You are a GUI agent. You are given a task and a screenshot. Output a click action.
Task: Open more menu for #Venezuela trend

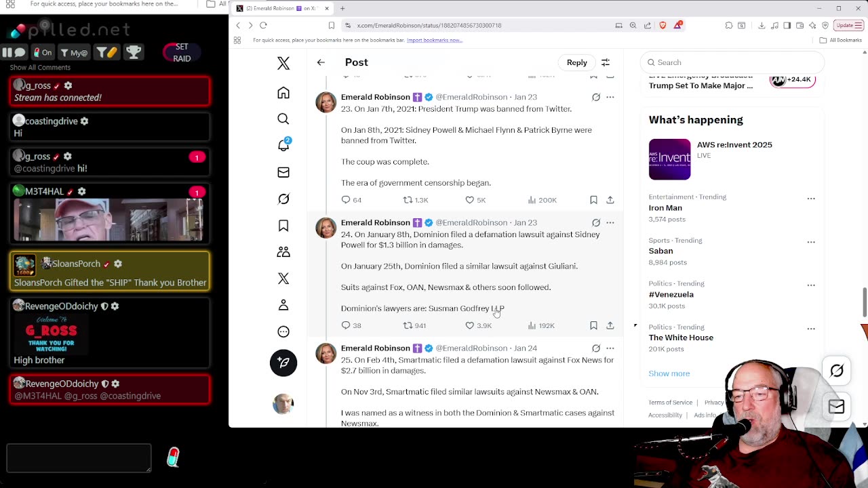pyautogui.click(x=811, y=285)
